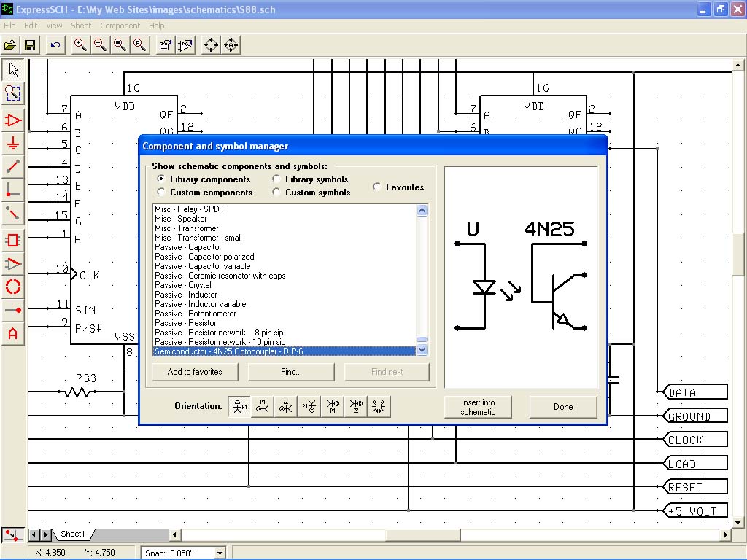Enable the Favorites radio button
Screen dimensions: 747x560
click(377, 187)
